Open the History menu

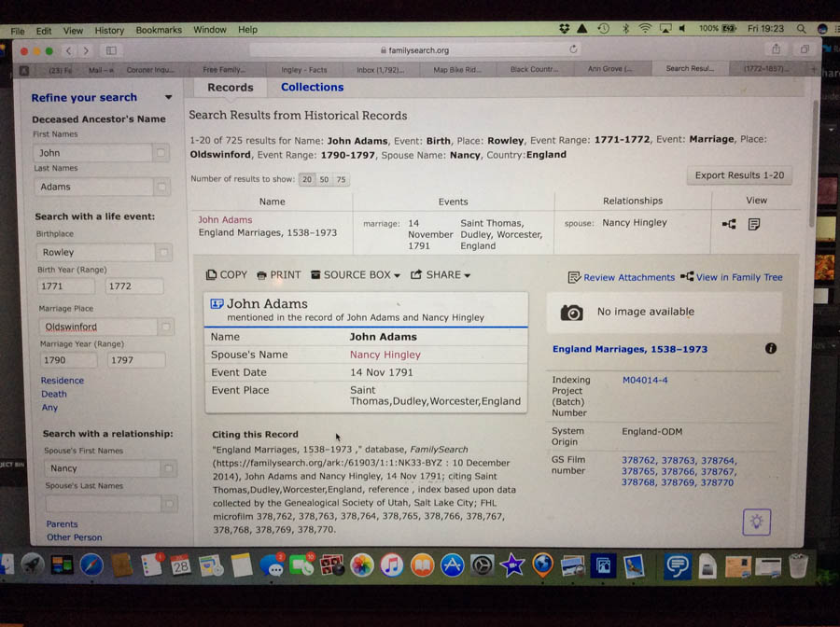(109, 31)
